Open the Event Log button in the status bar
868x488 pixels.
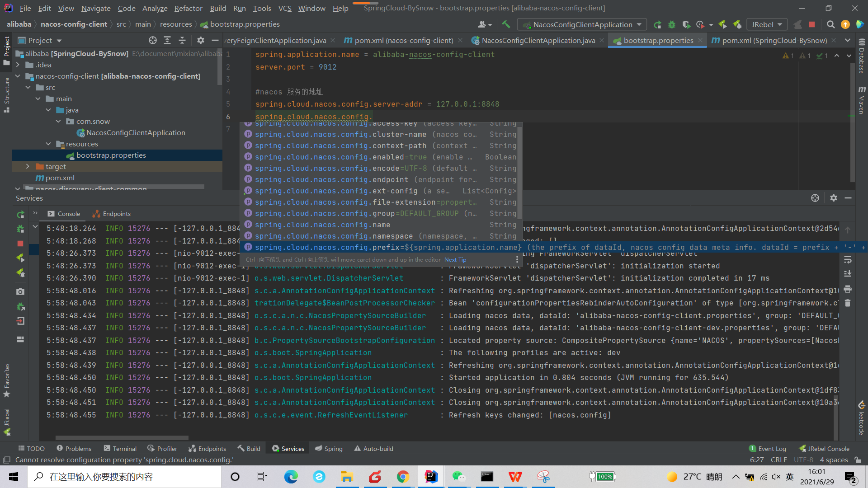click(x=768, y=448)
